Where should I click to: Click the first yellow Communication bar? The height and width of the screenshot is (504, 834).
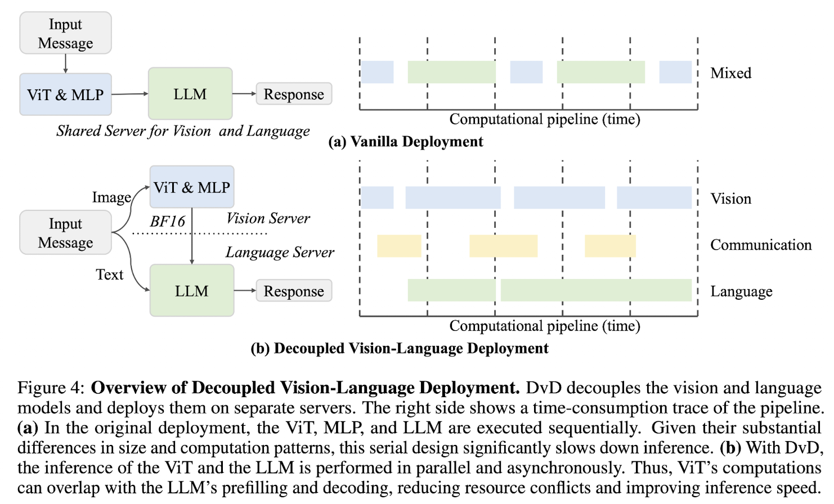(x=399, y=246)
